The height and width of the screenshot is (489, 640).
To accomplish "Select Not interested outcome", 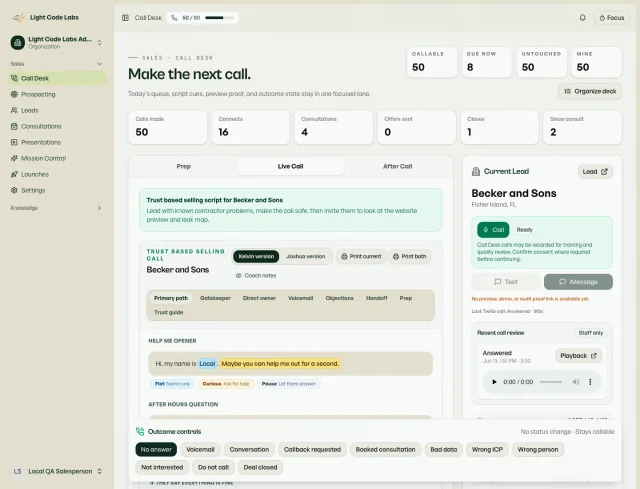I will click(162, 467).
